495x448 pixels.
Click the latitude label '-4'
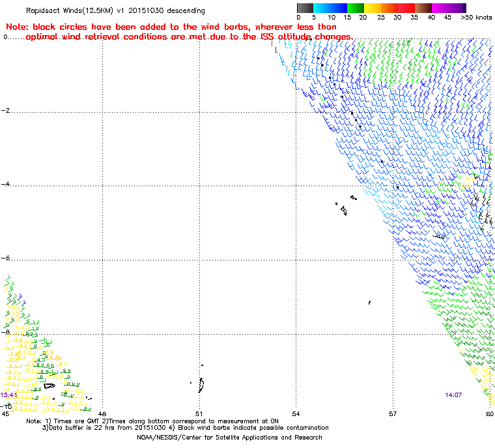coord(5,184)
